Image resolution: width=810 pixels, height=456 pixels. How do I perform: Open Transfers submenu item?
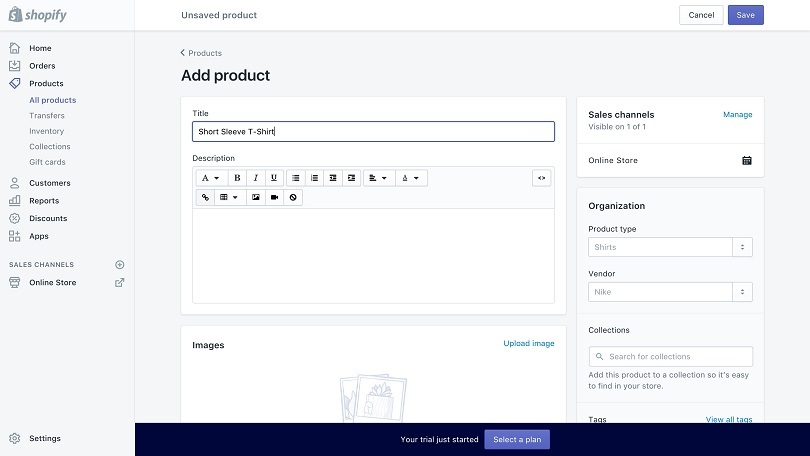[x=47, y=116]
